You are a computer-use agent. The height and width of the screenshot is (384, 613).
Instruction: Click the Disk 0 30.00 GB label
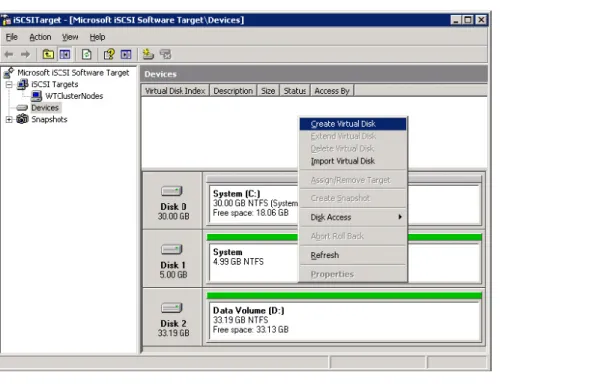tap(173, 211)
